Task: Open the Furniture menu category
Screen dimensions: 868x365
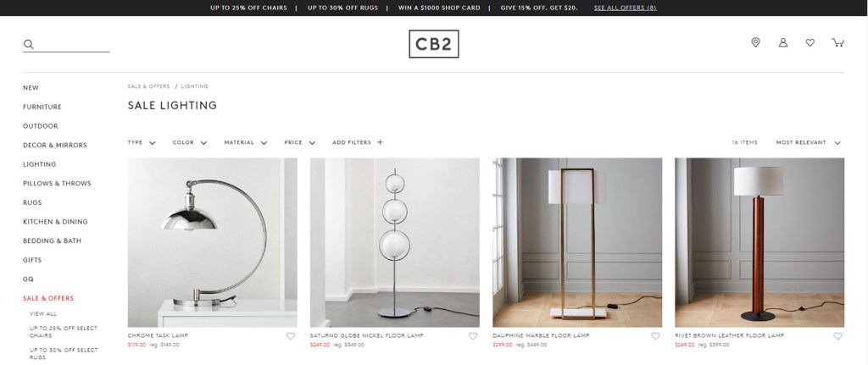Action: [x=42, y=107]
